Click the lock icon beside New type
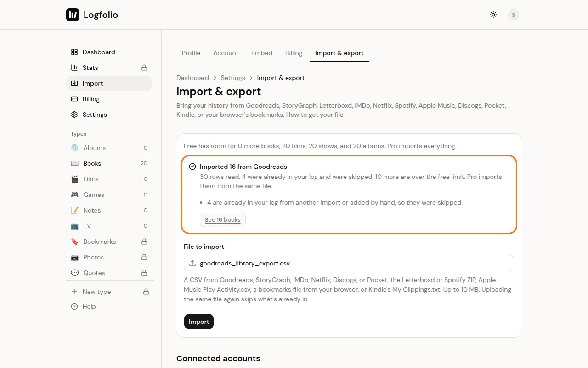Screen dimensions: 588x368 (146, 292)
